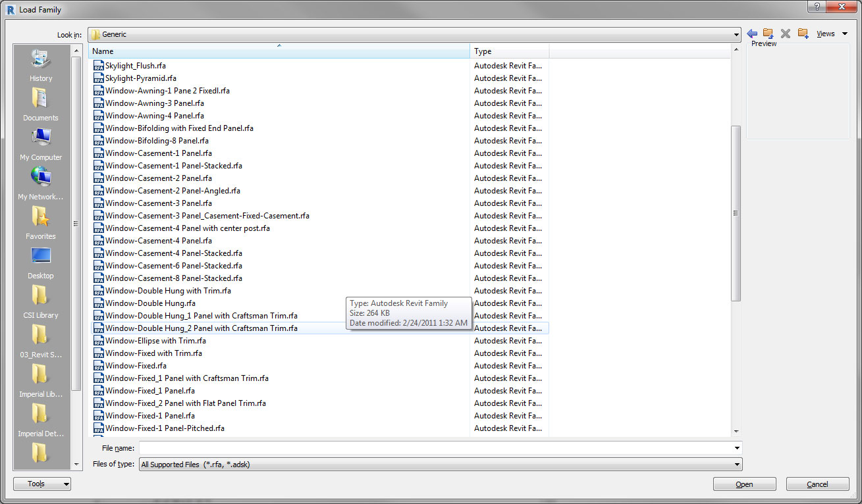Select Window-Casement-6 Panel-Stacked.rfa
The width and height of the screenshot is (862, 504).
(174, 266)
